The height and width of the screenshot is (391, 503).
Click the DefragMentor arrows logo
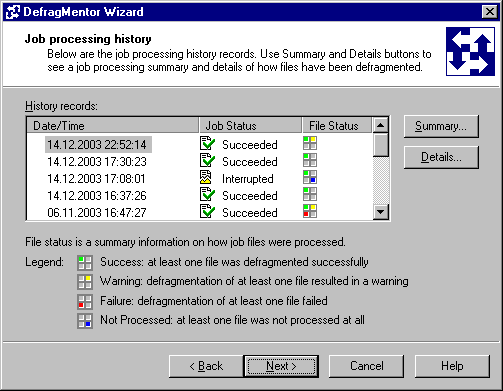[x=470, y=52]
